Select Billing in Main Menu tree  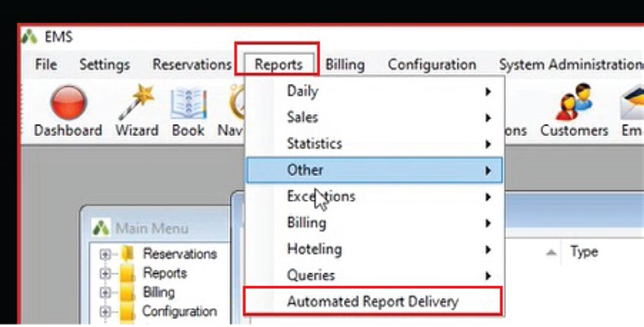pos(159,293)
